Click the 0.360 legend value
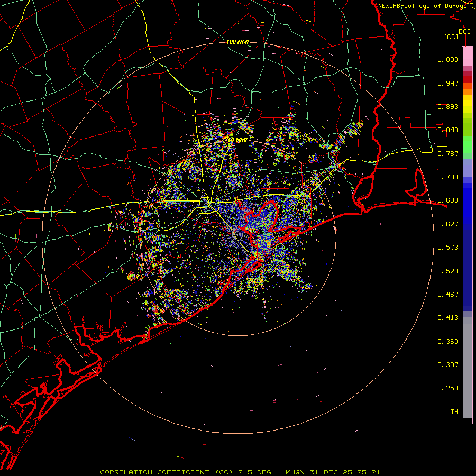The height and width of the screenshot is (476, 476). [448, 342]
